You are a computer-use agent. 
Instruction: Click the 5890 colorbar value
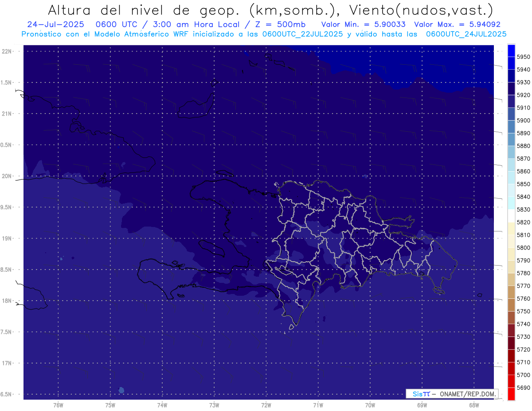(524, 133)
